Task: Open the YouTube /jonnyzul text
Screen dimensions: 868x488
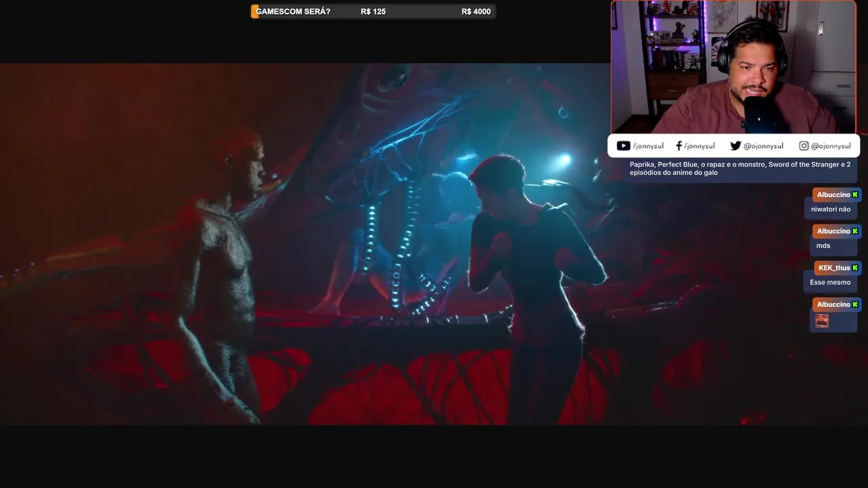Action: coord(648,146)
